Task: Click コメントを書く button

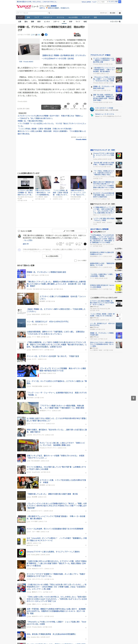Action: coord(69,231)
